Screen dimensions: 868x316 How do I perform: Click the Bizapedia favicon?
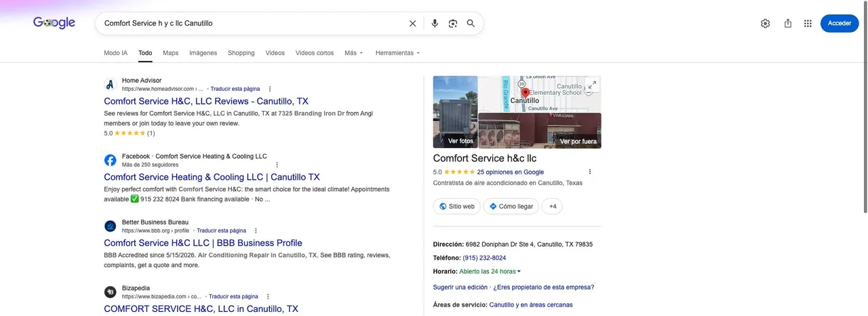[110, 292]
